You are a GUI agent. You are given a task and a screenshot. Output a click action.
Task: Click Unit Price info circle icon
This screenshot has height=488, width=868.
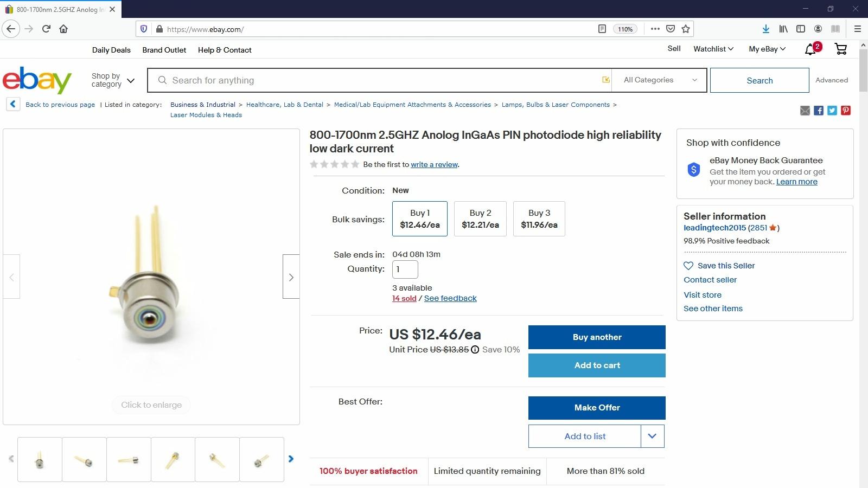[475, 350]
